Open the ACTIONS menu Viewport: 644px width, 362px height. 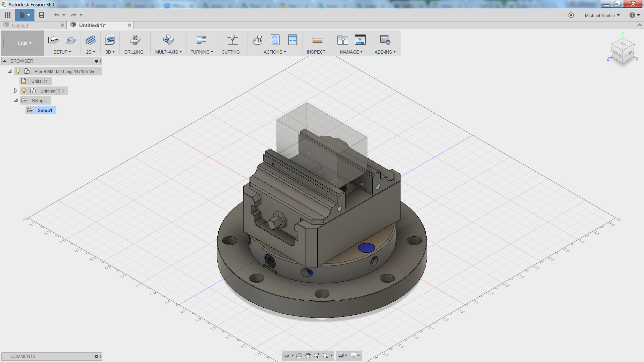tap(275, 52)
